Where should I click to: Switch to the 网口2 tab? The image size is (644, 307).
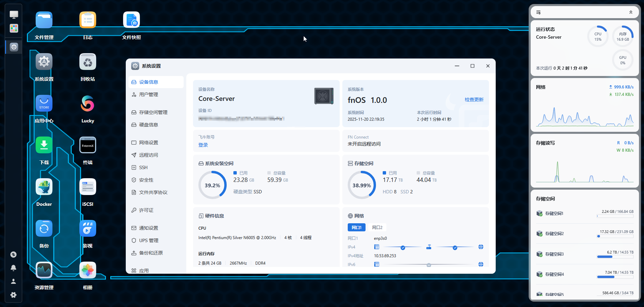coord(377,228)
